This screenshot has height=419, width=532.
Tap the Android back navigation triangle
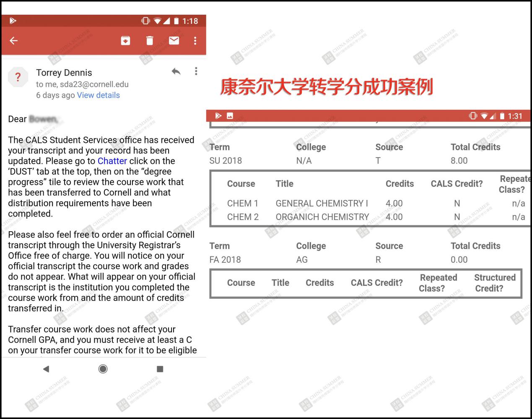point(46,369)
